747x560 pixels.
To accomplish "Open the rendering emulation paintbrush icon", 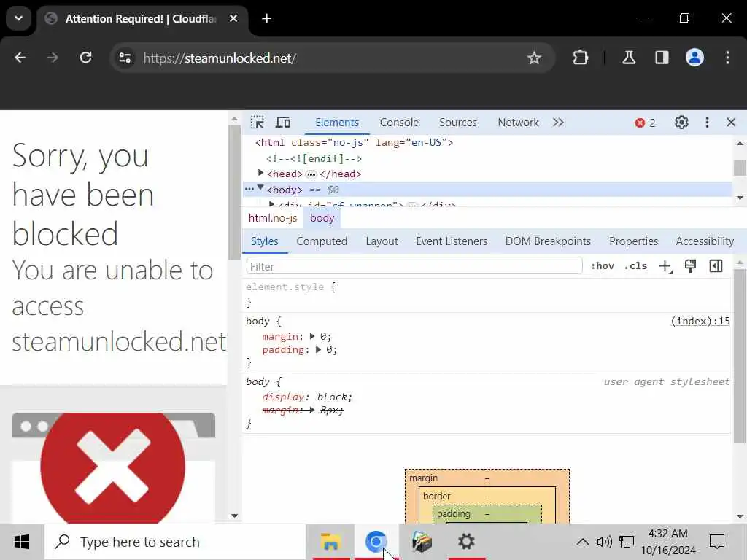I will pos(690,265).
